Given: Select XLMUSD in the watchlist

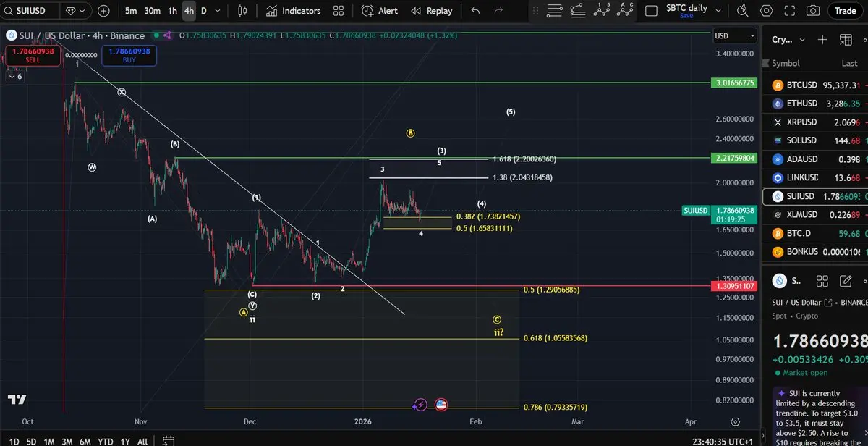Looking at the screenshot, I should 816,214.
